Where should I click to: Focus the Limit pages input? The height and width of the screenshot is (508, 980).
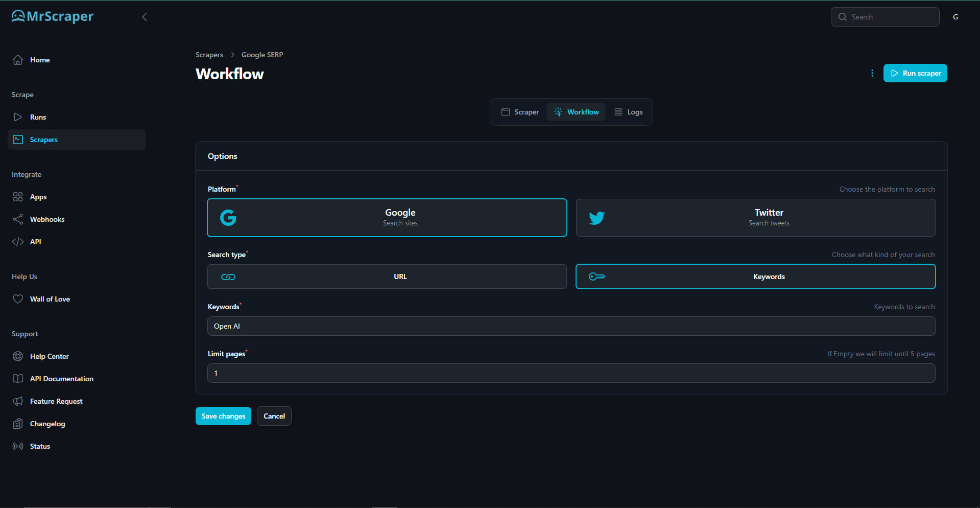(571, 373)
